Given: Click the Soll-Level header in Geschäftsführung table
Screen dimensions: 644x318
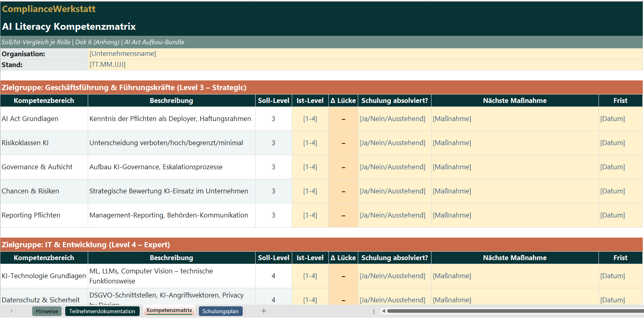Looking at the screenshot, I should [273, 101].
